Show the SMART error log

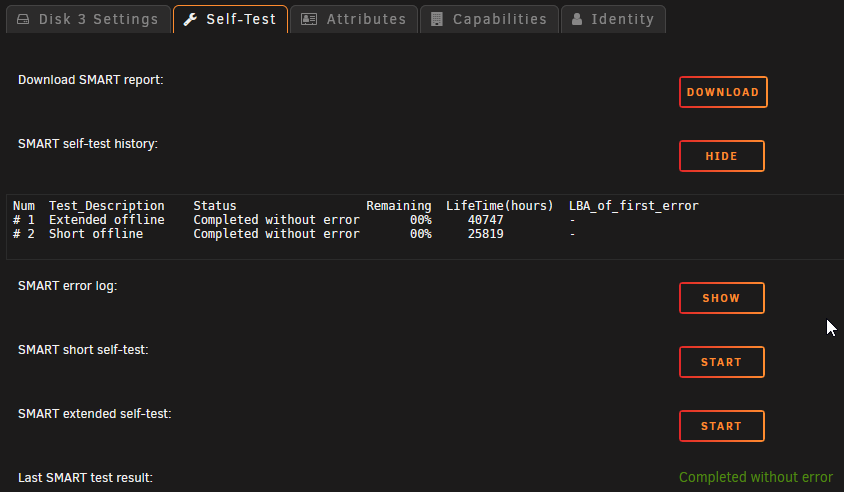click(721, 298)
